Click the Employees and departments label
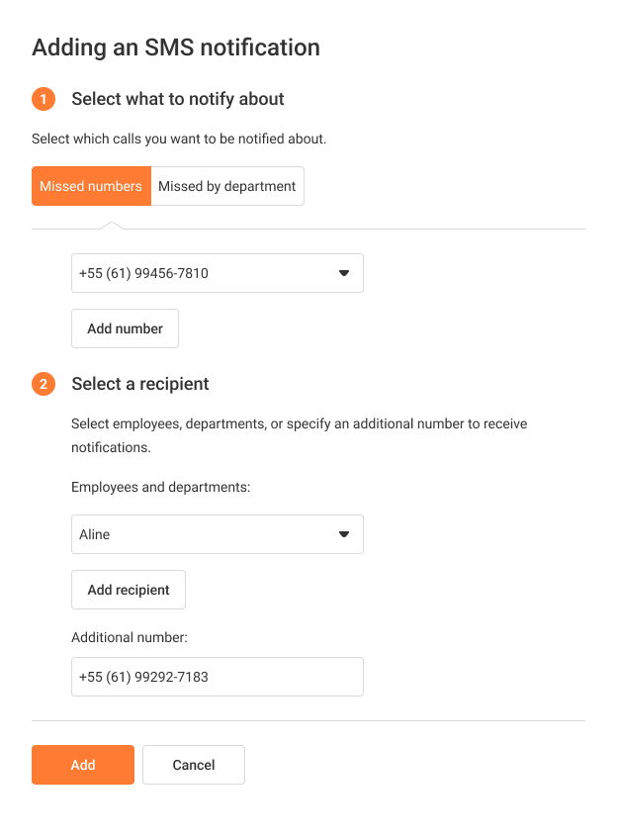Viewport: 617px width, 840px height. tap(160, 487)
